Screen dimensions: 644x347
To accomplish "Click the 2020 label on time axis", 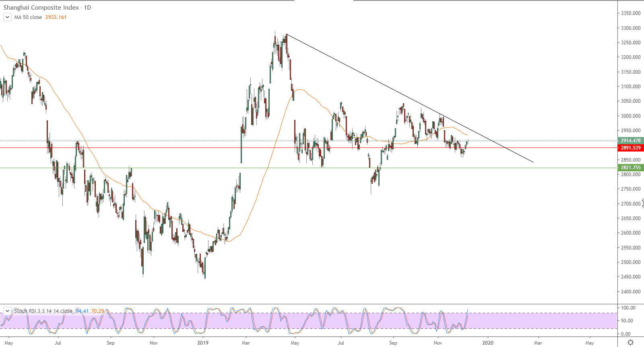I will pyautogui.click(x=487, y=343).
